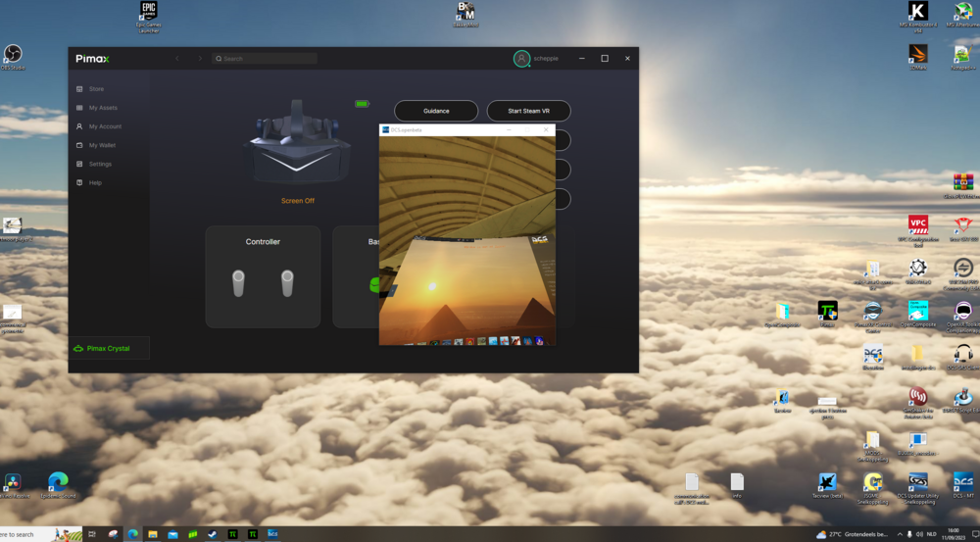This screenshot has height=542, width=980.
Task: Open DCS - MT desktop shortcut
Action: (963, 486)
